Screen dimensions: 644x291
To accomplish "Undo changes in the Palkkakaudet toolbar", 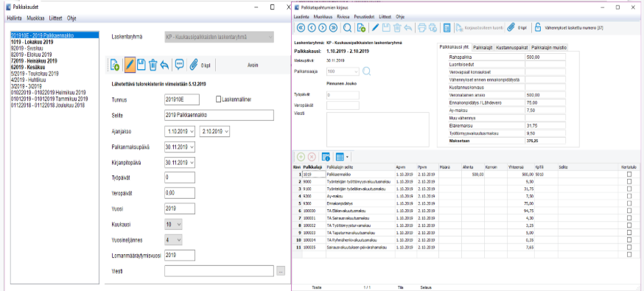I will coord(165,64).
